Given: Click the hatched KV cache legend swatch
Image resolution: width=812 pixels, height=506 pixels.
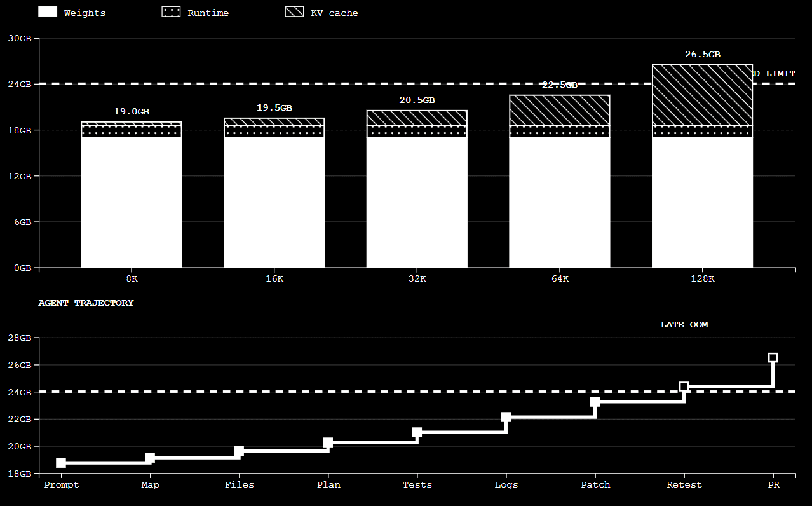Looking at the screenshot, I should coord(295,12).
